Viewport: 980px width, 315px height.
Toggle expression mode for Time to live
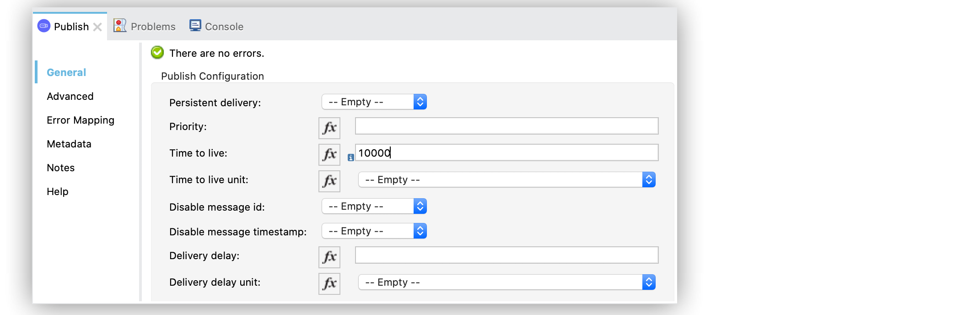[329, 154]
